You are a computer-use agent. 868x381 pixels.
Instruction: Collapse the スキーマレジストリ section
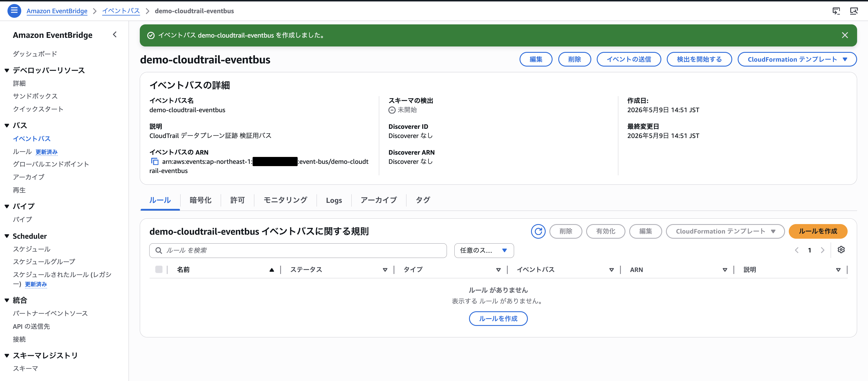7,355
